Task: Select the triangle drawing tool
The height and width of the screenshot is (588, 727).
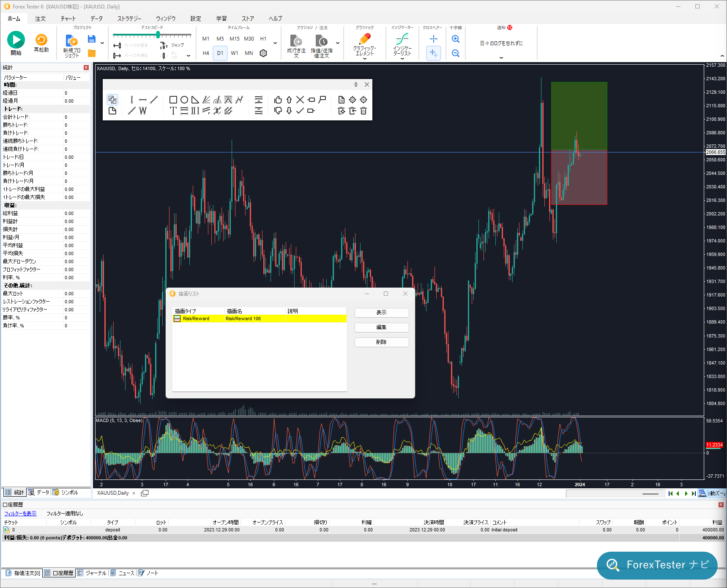Action: click(195, 100)
